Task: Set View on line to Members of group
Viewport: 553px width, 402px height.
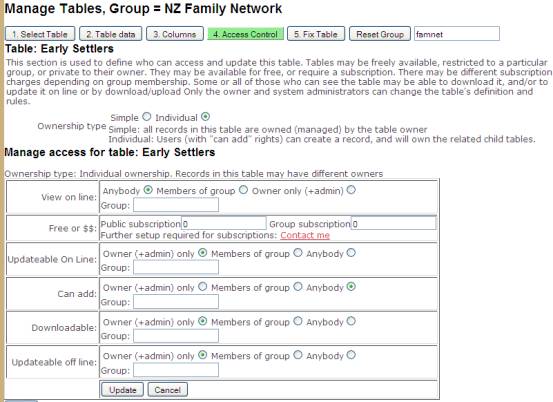Action: [243, 190]
